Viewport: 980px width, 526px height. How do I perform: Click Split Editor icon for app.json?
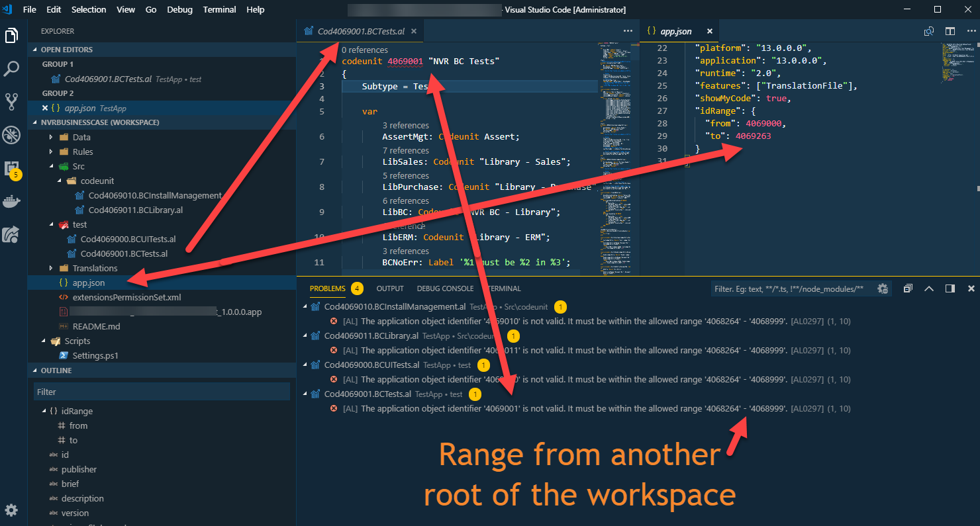pos(951,30)
